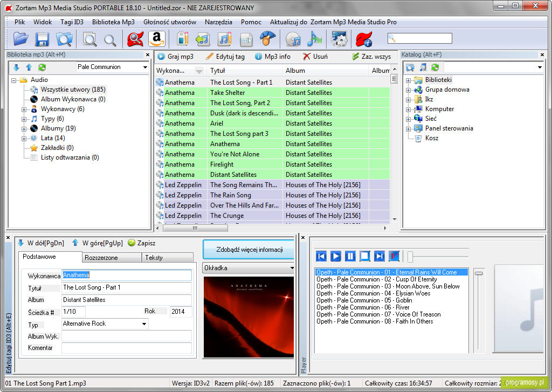Select the Take Shelter track row
Image resolution: width=552 pixels, height=392 pixels.
click(x=272, y=93)
